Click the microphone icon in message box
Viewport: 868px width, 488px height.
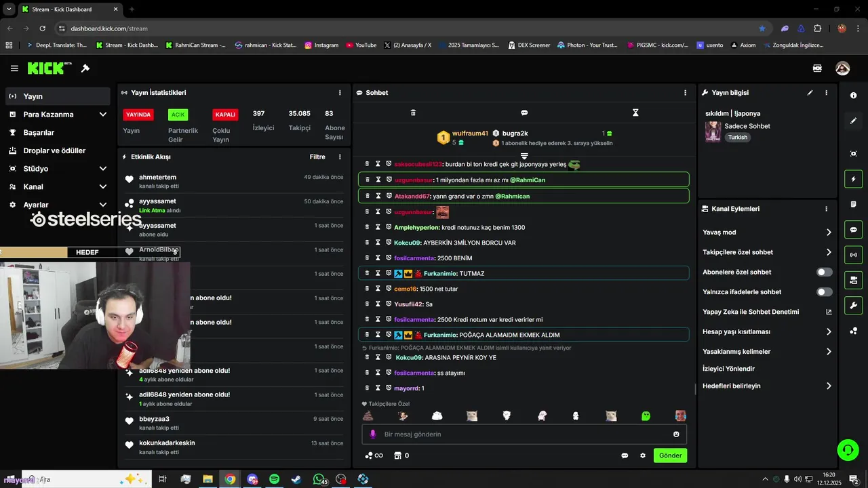(372, 434)
